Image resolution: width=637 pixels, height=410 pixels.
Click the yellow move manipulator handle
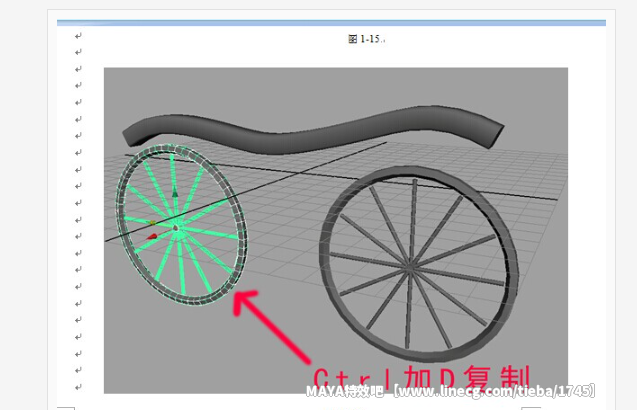click(x=153, y=223)
